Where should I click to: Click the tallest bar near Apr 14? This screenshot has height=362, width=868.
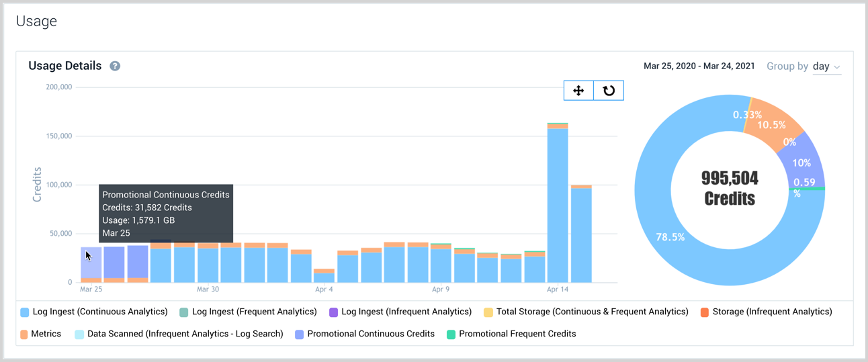point(558,201)
